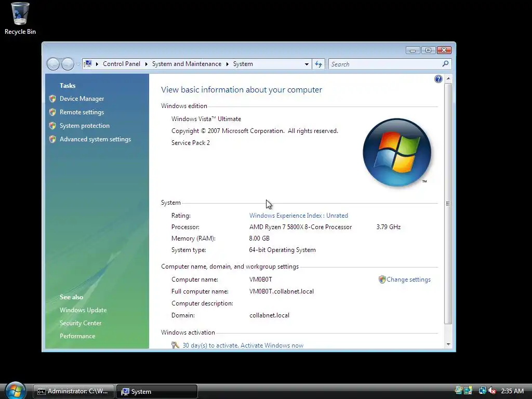Click shield icon beside Advanced system settings
Image resolution: width=532 pixels, height=399 pixels.
coord(52,139)
